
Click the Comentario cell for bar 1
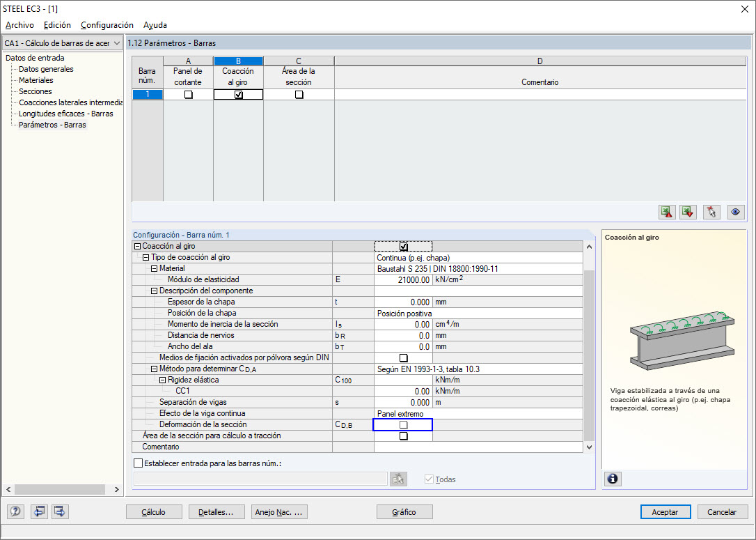540,95
